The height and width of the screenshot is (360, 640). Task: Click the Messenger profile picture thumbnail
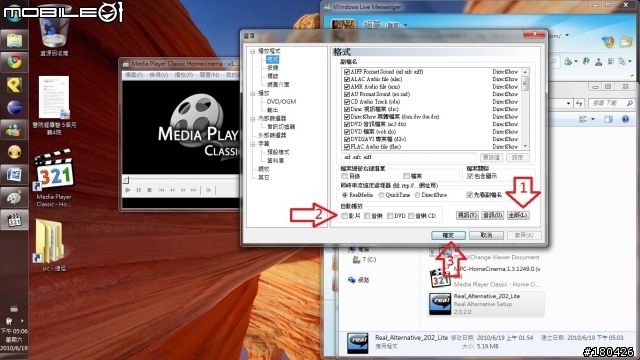[x=343, y=25]
